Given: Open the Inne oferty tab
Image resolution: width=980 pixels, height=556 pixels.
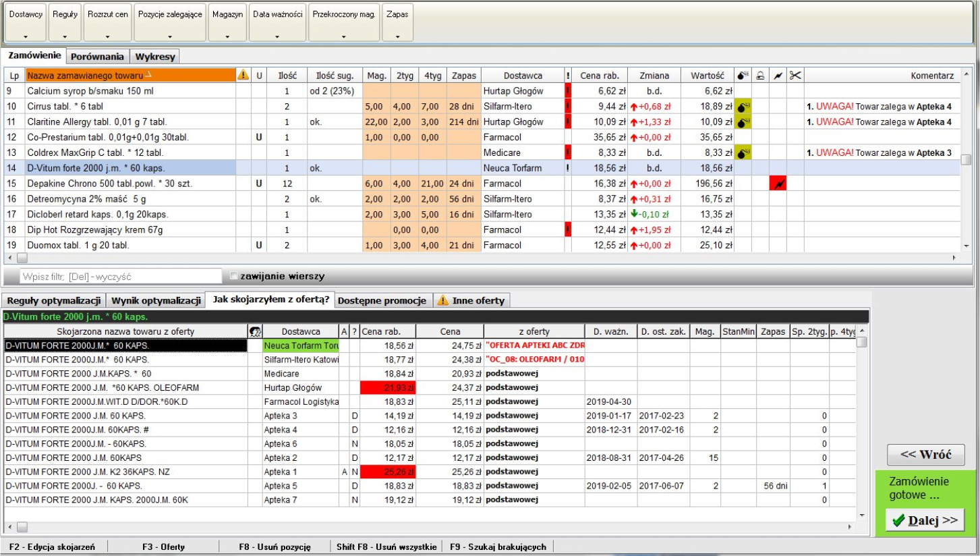Looking at the screenshot, I should pos(471,301).
